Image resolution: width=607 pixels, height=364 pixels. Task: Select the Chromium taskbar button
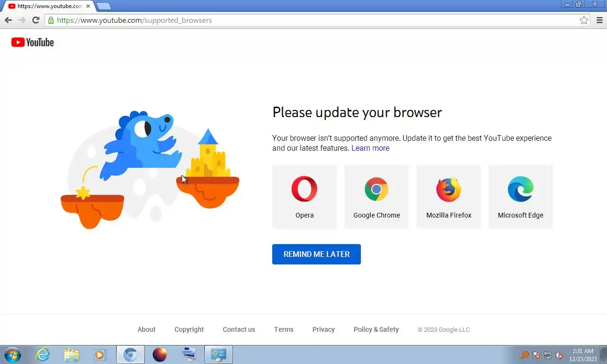pos(130,355)
